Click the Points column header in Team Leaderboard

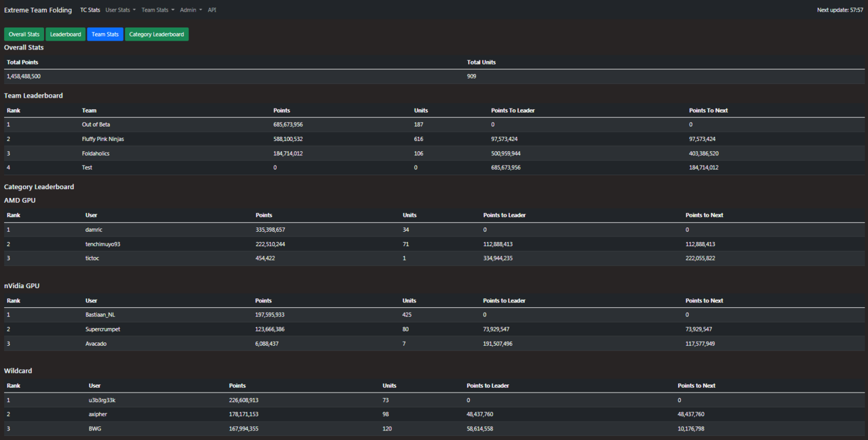(x=281, y=111)
